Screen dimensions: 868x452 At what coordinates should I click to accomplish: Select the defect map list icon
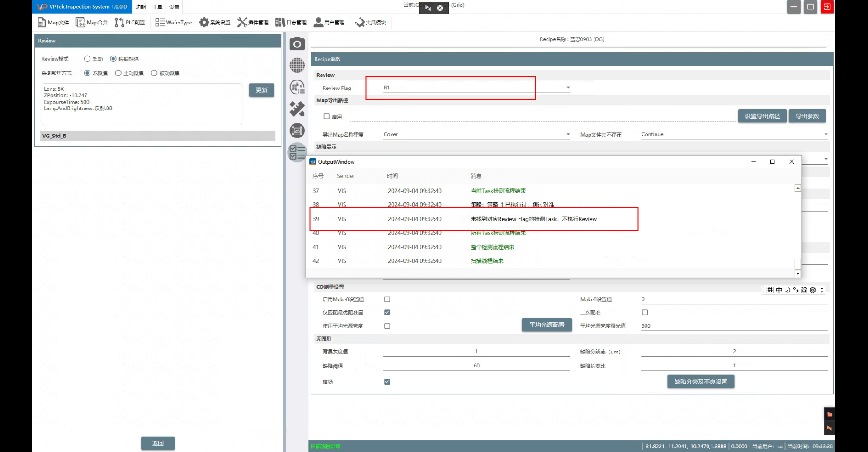297,87
